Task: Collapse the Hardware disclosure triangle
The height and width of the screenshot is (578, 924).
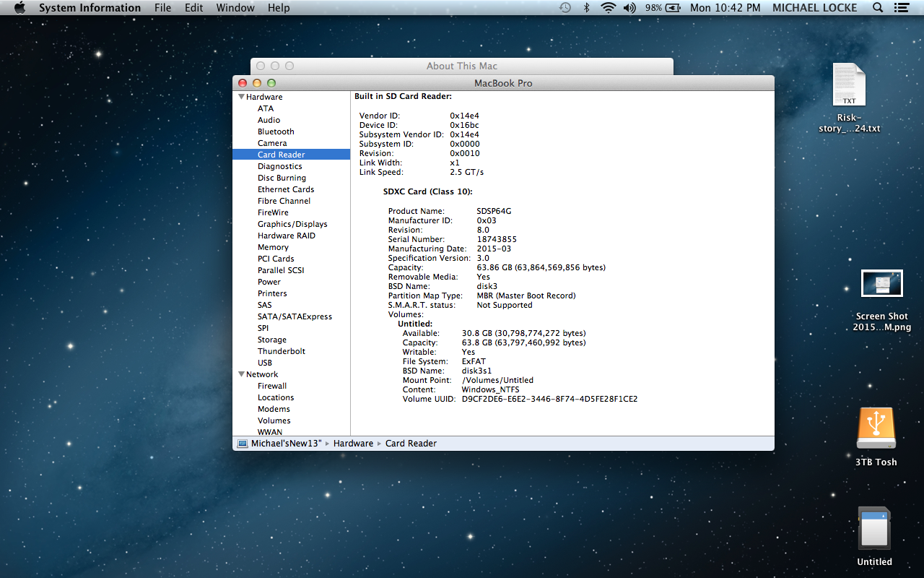Action: (x=241, y=97)
